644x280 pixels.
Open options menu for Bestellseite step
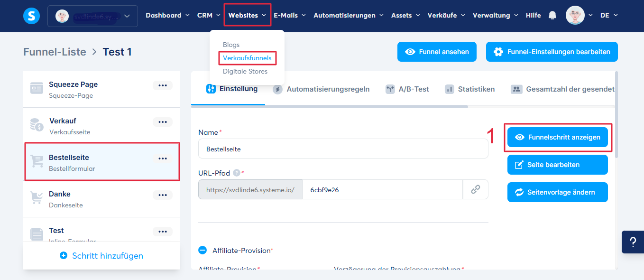click(x=163, y=159)
